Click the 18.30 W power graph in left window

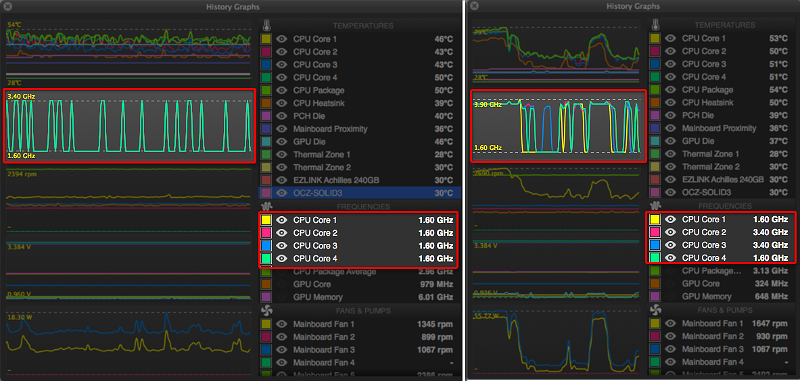(x=129, y=342)
